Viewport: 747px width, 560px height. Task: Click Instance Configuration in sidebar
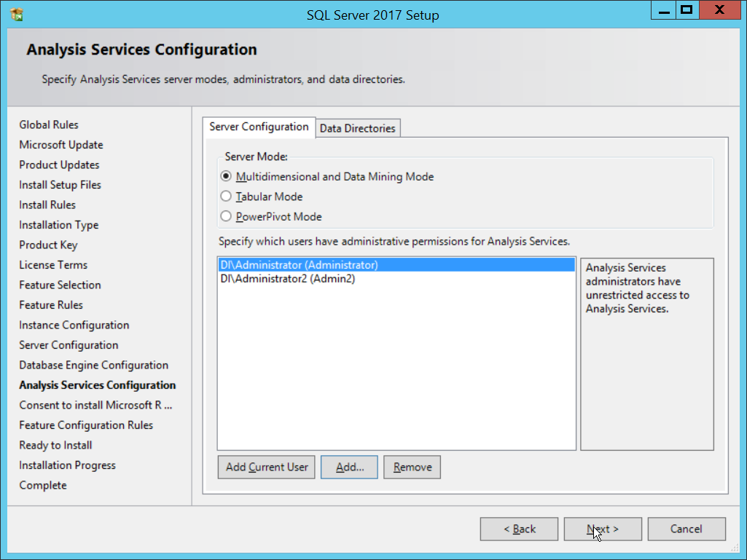coord(74,326)
